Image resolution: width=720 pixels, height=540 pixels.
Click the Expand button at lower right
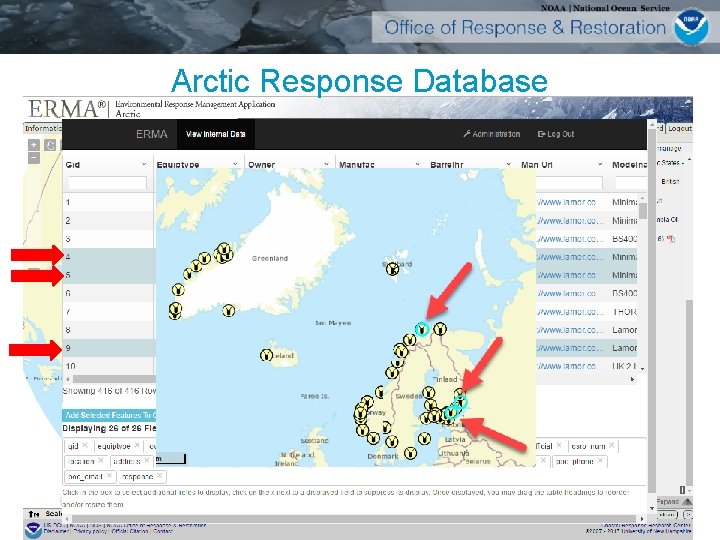(x=673, y=501)
